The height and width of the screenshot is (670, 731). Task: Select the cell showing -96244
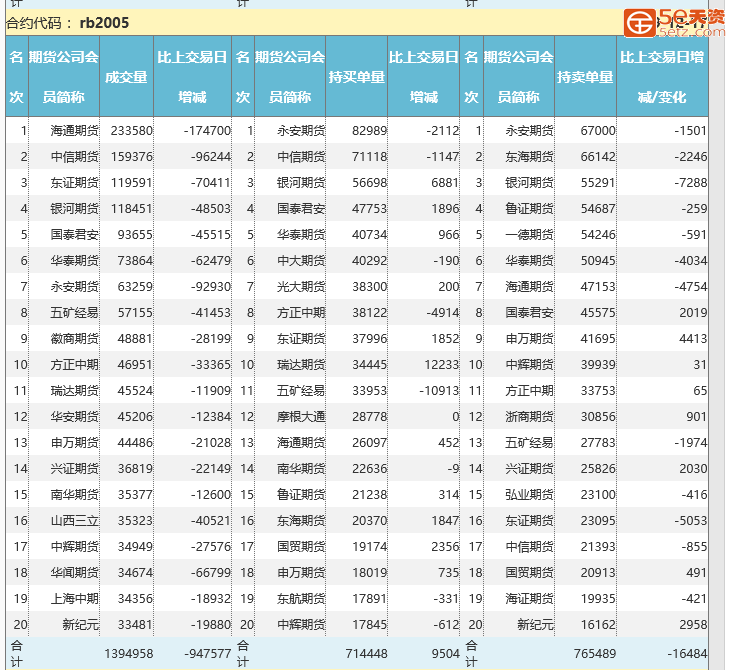(x=211, y=157)
